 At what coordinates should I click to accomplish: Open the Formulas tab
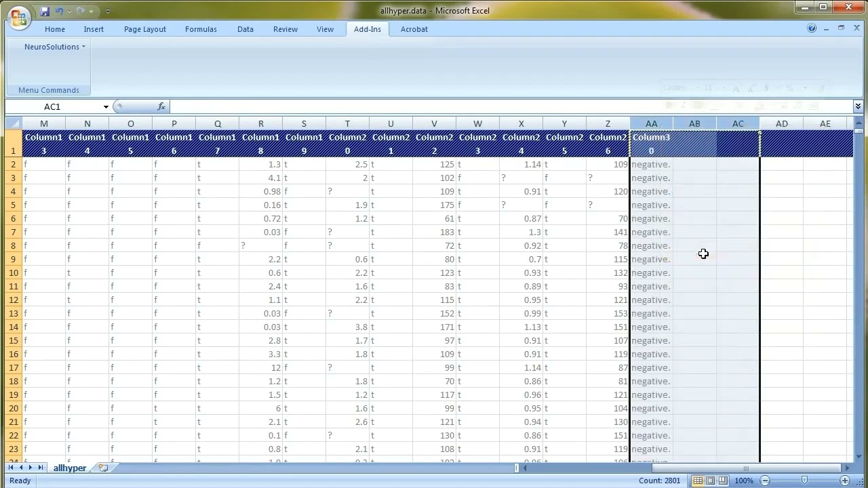click(x=201, y=29)
